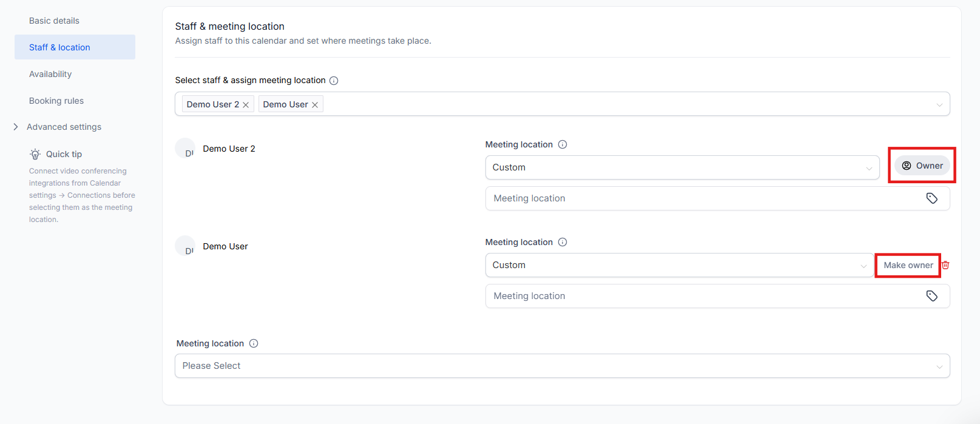Image resolution: width=980 pixels, height=424 pixels.
Task: Open the Please Select meeting location dropdown
Action: click(562, 366)
